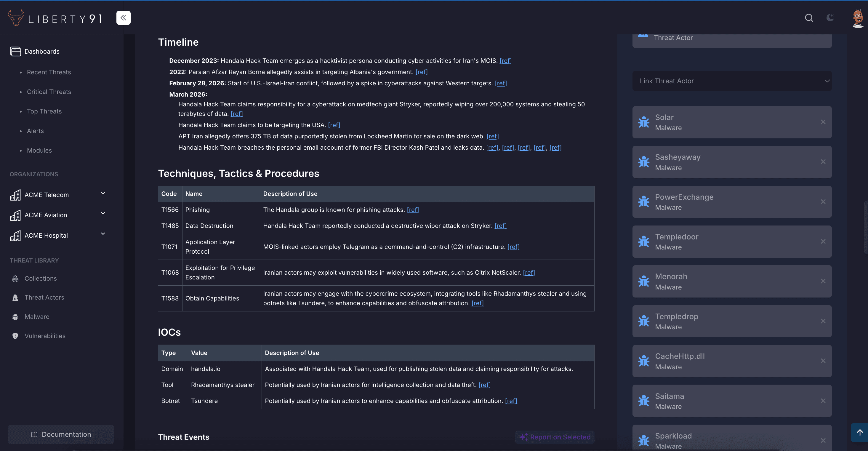Screen dimensions: 868x451
Task: Navigate to Critical Threats
Action: point(49,91)
